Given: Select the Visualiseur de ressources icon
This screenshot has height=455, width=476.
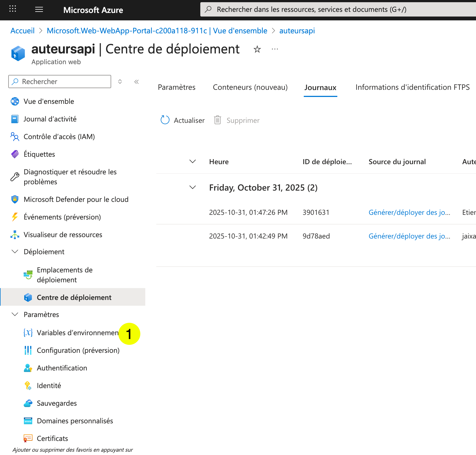Looking at the screenshot, I should (15, 234).
